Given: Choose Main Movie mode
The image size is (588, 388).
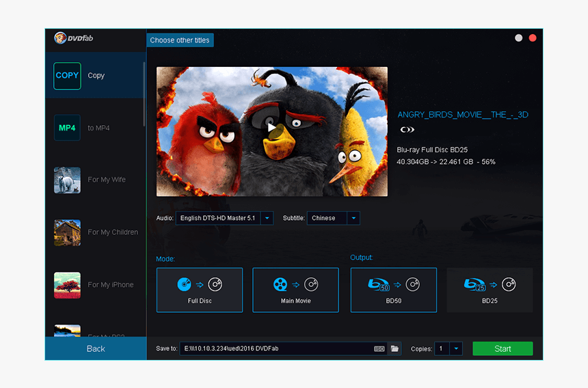Looking at the screenshot, I should (x=295, y=290).
